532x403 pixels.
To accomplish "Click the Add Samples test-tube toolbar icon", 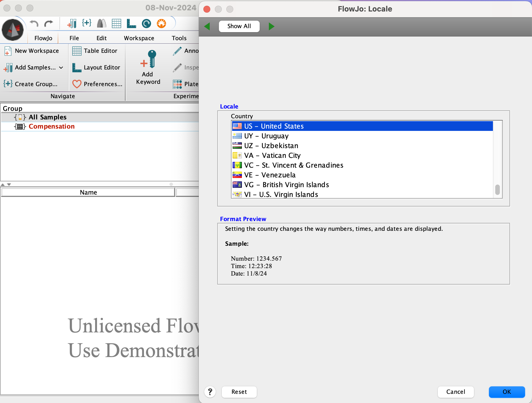I will (72, 23).
